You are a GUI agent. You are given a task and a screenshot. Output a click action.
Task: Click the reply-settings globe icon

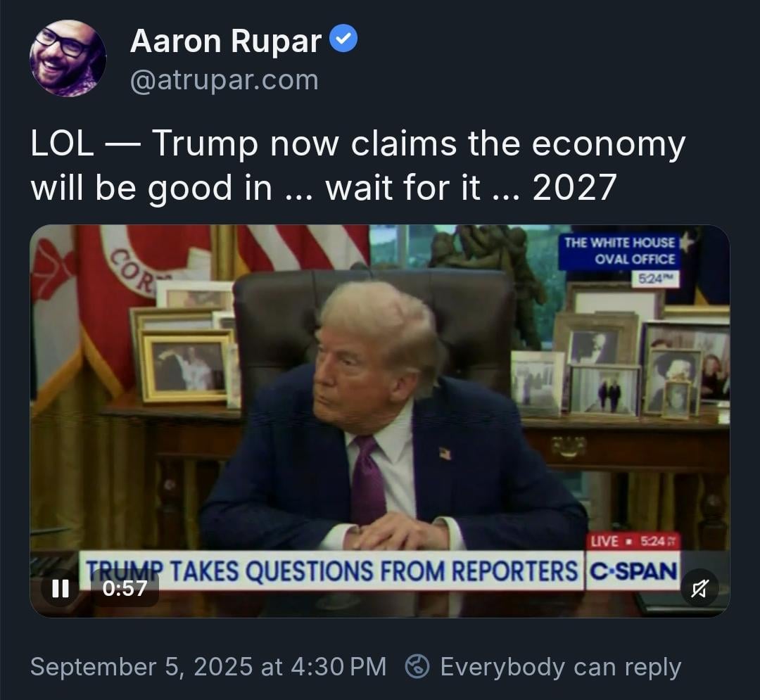click(417, 666)
